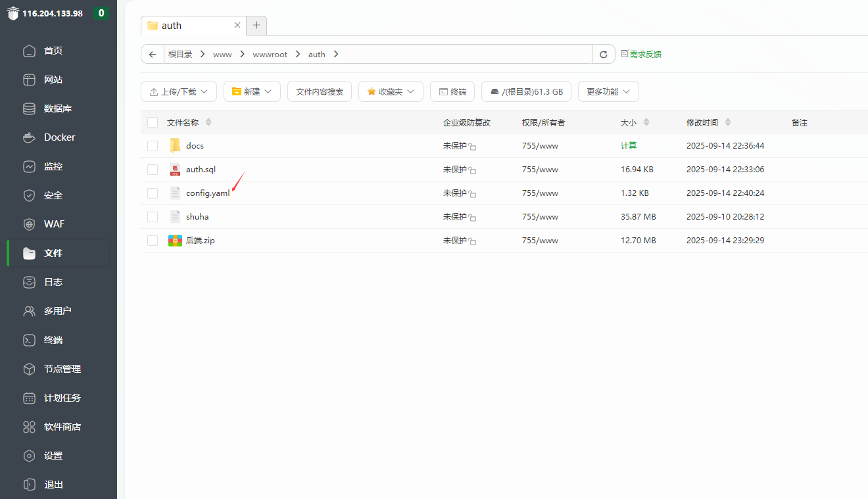Click the back arrow in path bar

(153, 55)
